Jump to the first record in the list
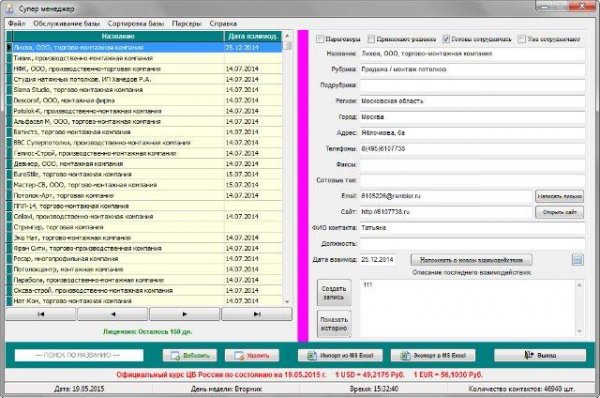The height and width of the screenshot is (398, 600). tap(41, 314)
